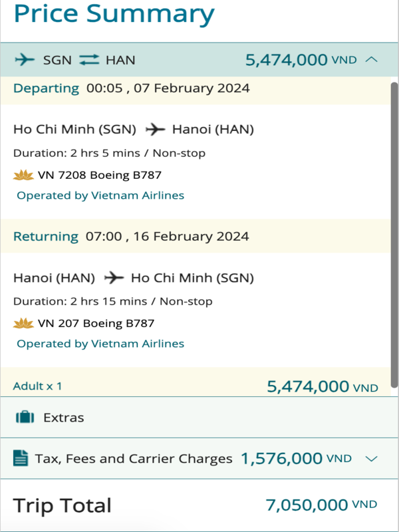399x532 pixels.
Task: Click the document icon beside Tax, Fees
Action: [x=21, y=458]
